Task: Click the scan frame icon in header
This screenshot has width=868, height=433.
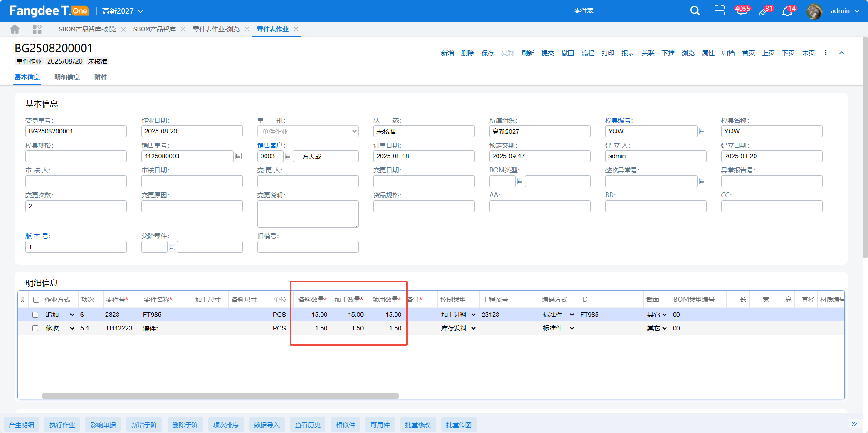Action: [x=720, y=11]
